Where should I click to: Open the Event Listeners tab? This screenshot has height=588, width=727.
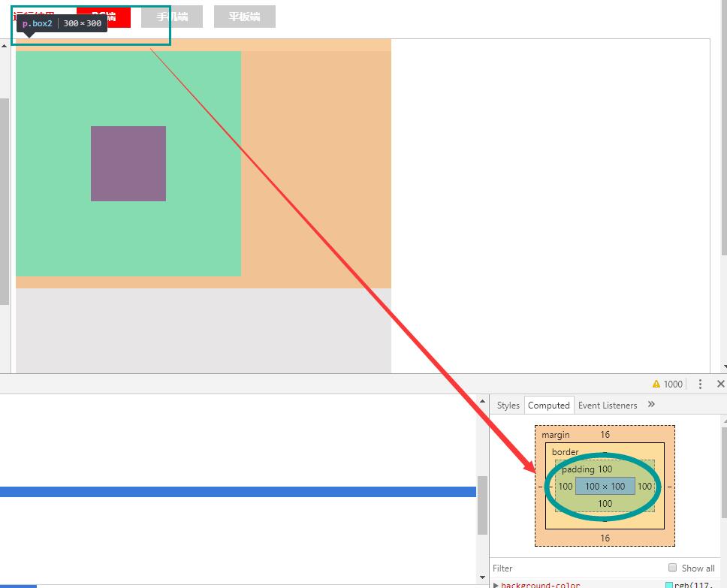[608, 405]
